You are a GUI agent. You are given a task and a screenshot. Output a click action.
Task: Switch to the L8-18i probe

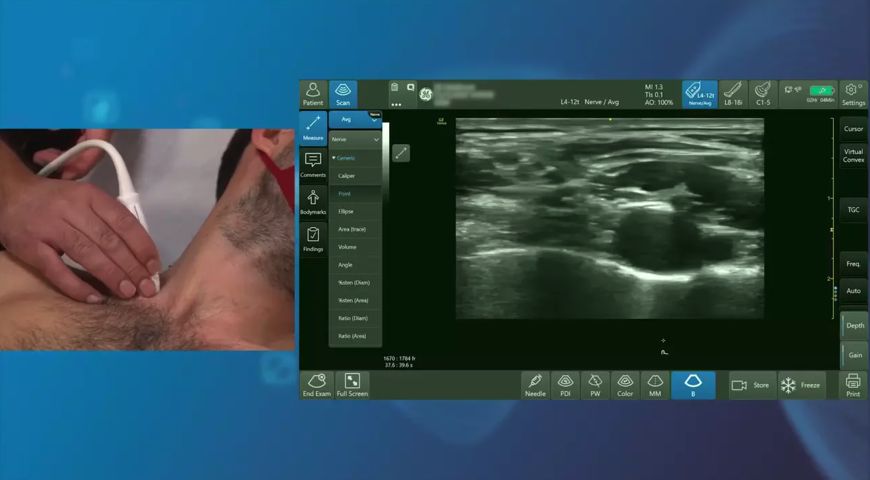point(732,94)
